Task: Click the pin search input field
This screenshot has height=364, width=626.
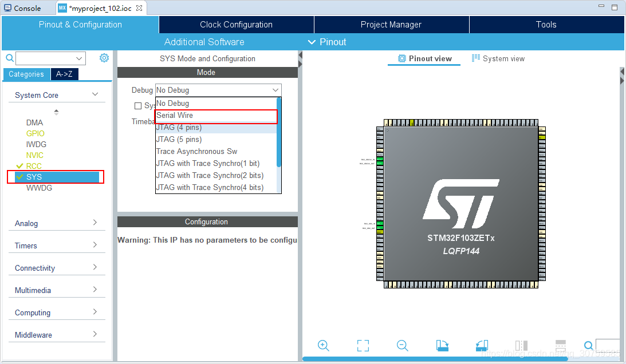Action: (x=607, y=346)
